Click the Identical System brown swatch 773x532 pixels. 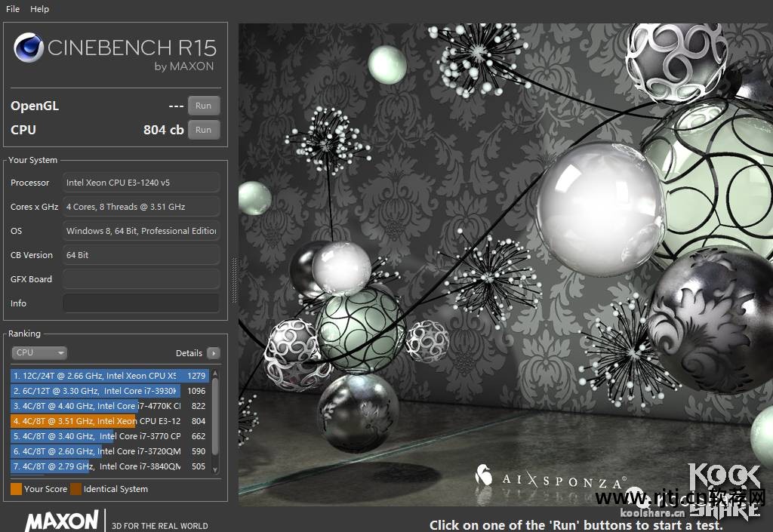[x=76, y=489]
